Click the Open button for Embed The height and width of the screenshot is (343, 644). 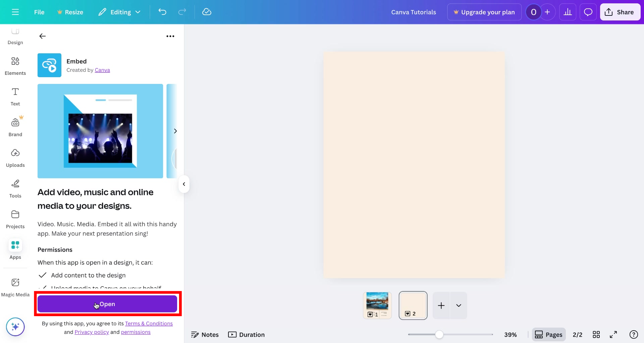[107, 304]
